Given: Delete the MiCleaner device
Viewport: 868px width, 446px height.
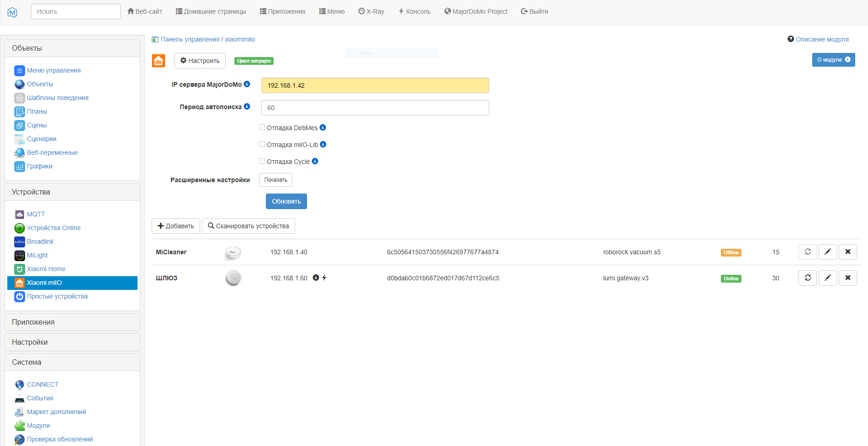Looking at the screenshot, I should coord(848,252).
